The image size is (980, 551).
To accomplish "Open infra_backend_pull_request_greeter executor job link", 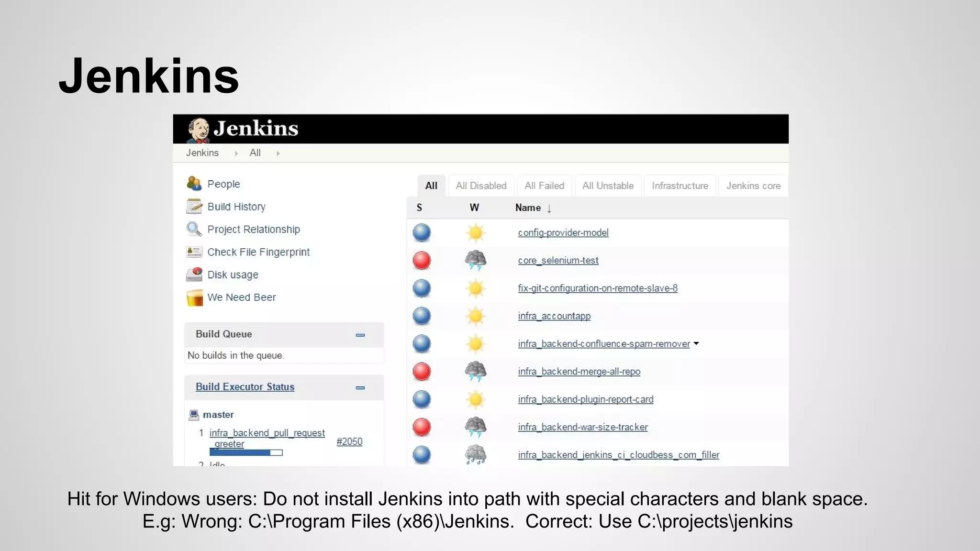I will point(267,438).
